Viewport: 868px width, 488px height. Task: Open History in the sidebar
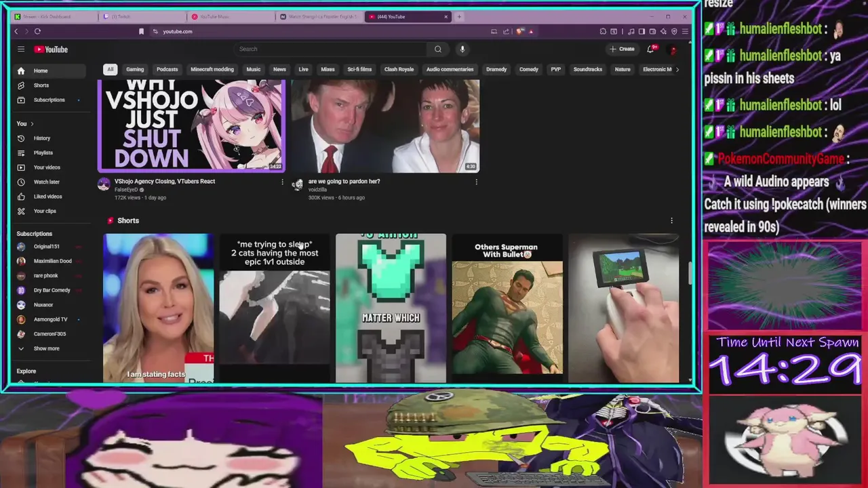click(x=51, y=138)
